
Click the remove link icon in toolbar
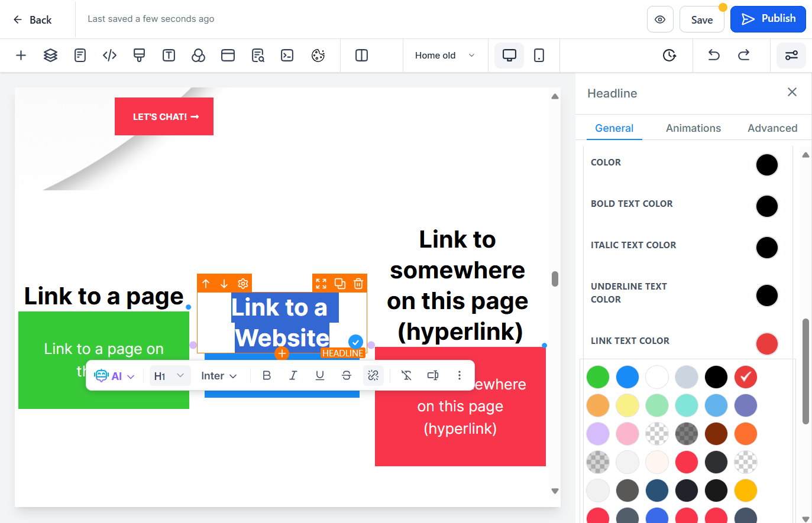373,375
